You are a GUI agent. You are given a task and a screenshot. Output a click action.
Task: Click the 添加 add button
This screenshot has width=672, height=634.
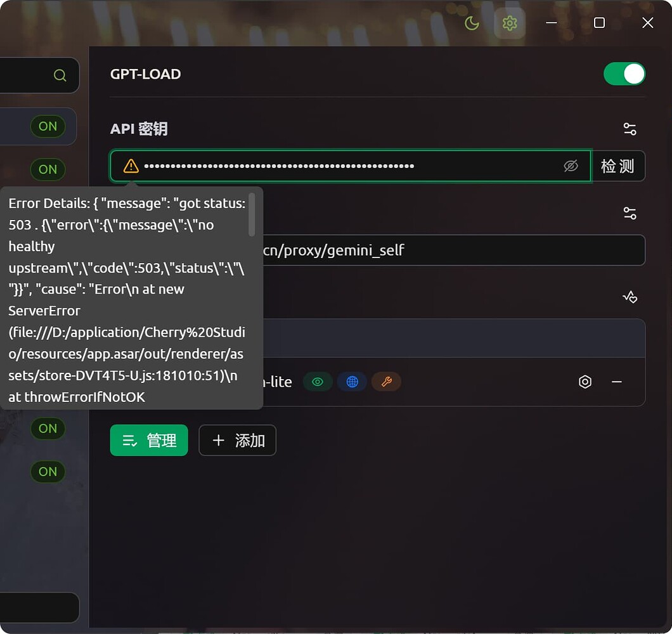point(238,440)
